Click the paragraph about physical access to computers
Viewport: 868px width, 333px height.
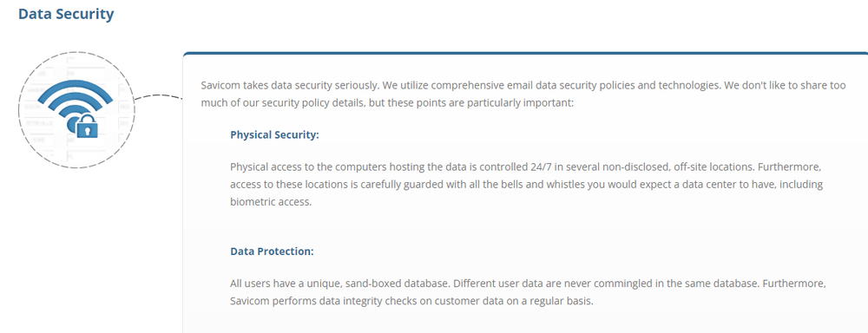527,184
